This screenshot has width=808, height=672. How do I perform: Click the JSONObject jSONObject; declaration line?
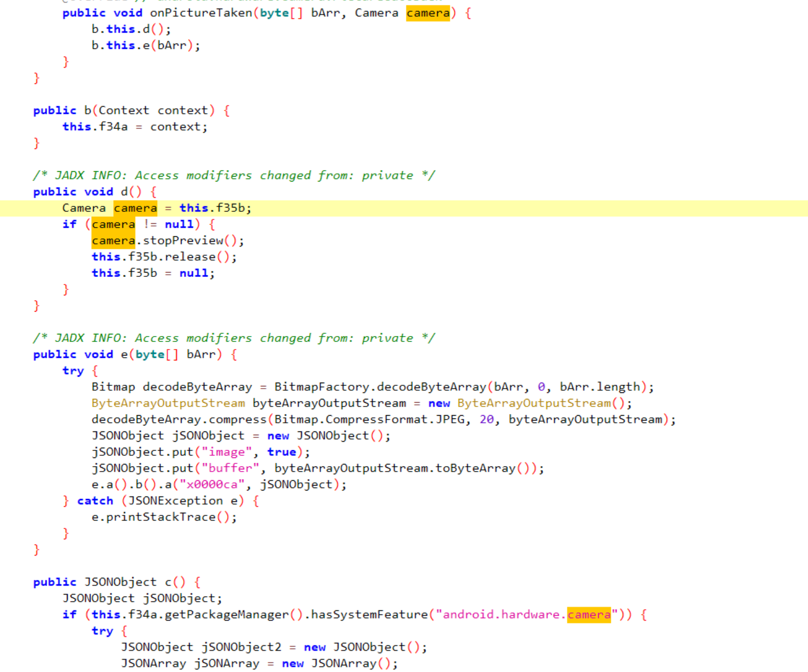click(143, 598)
